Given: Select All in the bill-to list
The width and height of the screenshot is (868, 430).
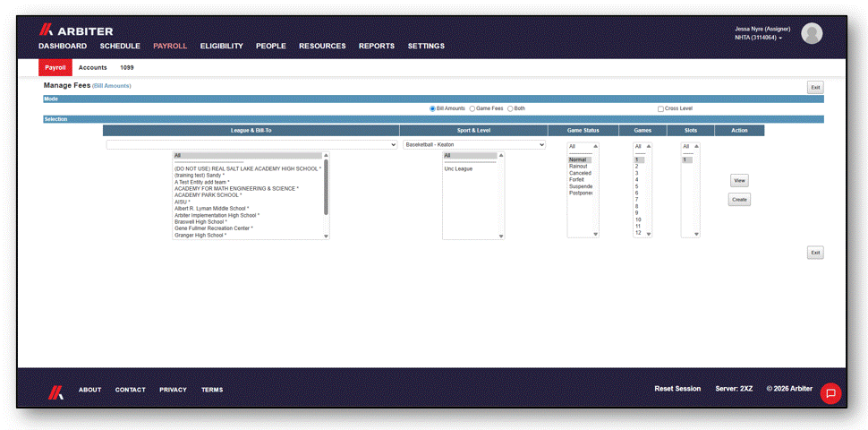Looking at the screenshot, I should [x=248, y=156].
